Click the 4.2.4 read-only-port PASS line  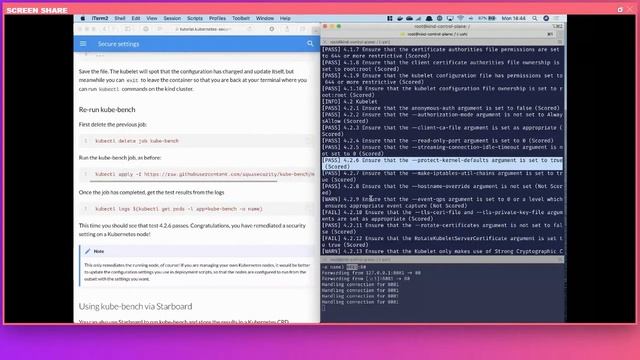(438, 141)
